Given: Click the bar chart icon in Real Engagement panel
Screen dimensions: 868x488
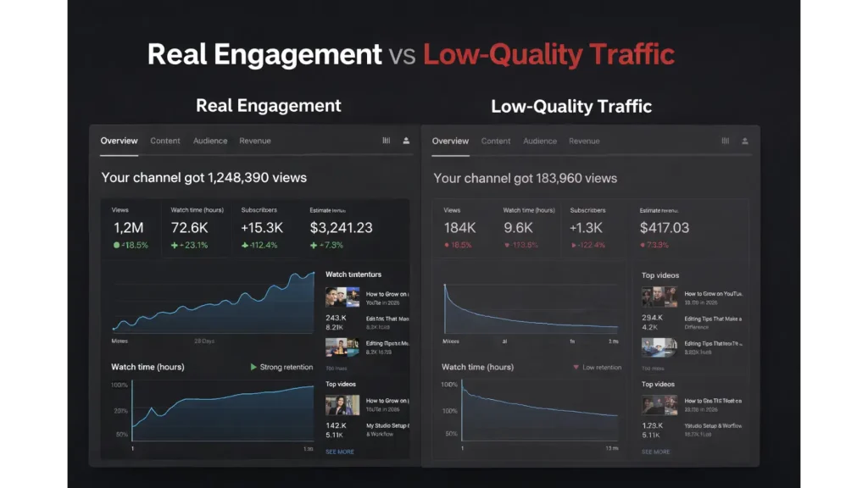Looking at the screenshot, I should [x=387, y=141].
